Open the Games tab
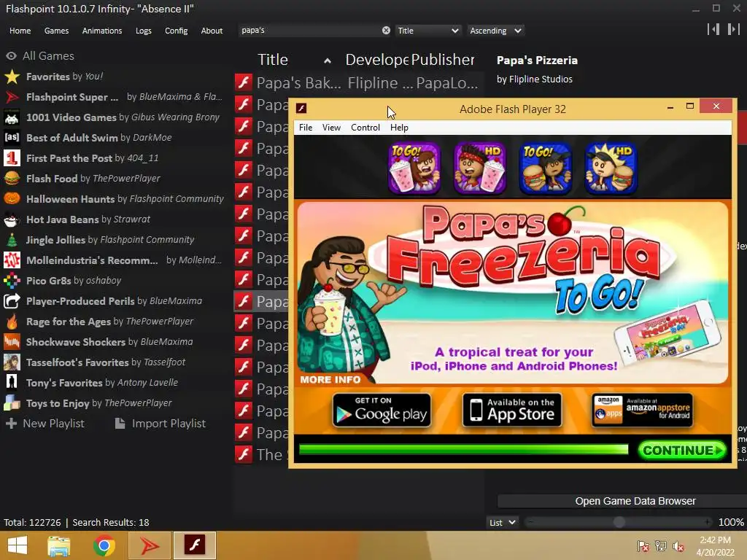 point(56,31)
